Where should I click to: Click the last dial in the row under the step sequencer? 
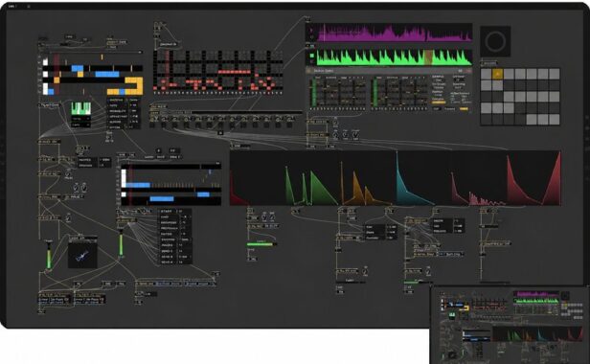click(290, 119)
